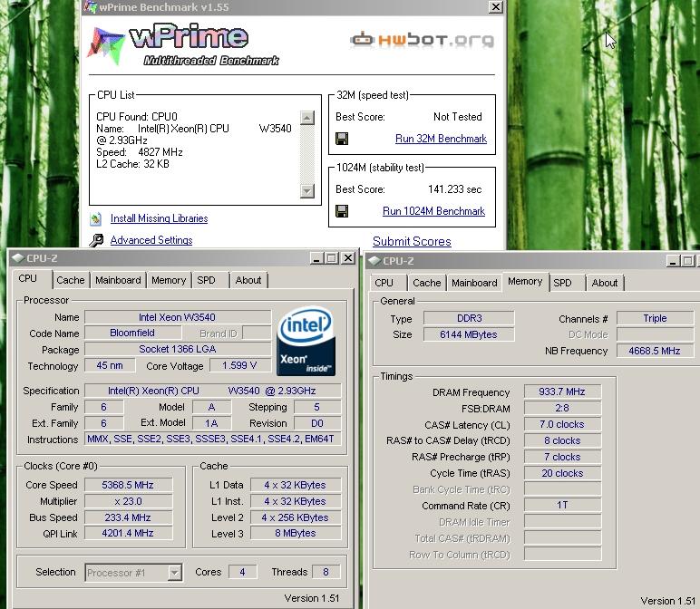The height and width of the screenshot is (609, 700).
Task: Click the Cores value 4
Action: [x=242, y=572]
